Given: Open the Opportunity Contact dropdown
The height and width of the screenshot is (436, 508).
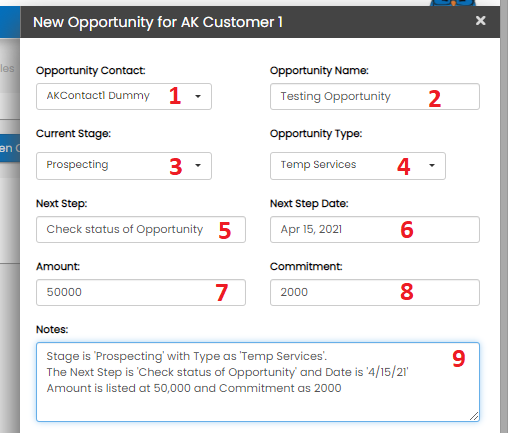Looking at the screenshot, I should click(124, 96).
